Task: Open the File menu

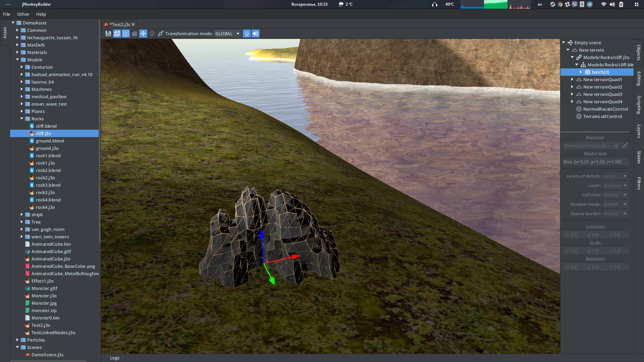Action: coord(7,14)
